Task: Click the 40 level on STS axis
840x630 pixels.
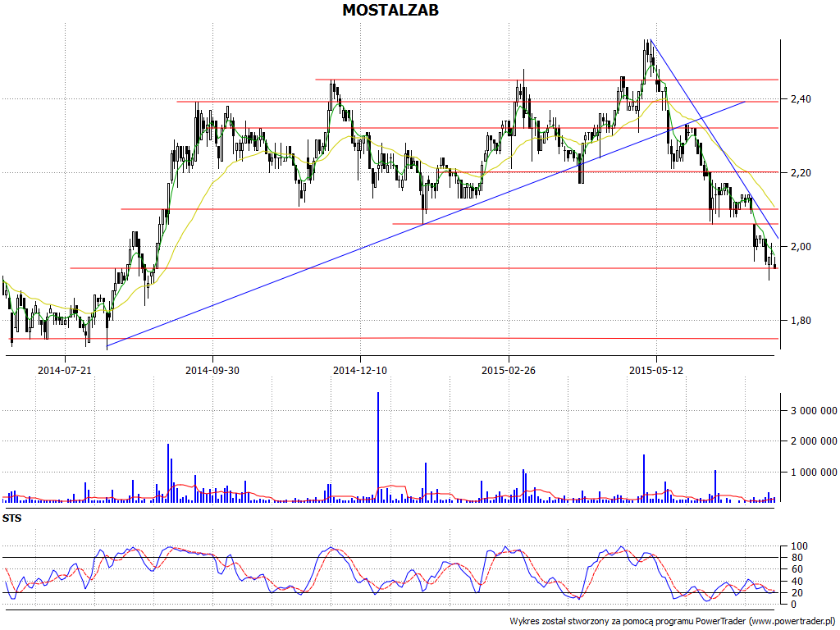Action: (x=797, y=582)
